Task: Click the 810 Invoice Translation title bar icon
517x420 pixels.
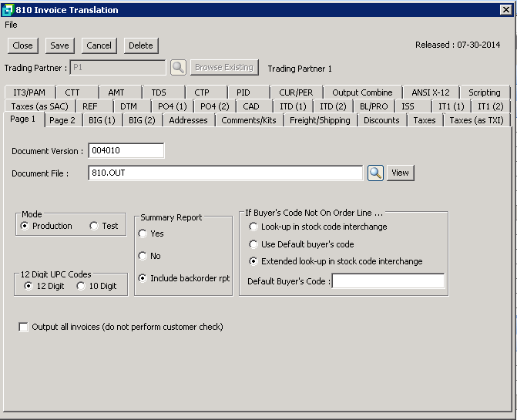Action: (x=8, y=9)
